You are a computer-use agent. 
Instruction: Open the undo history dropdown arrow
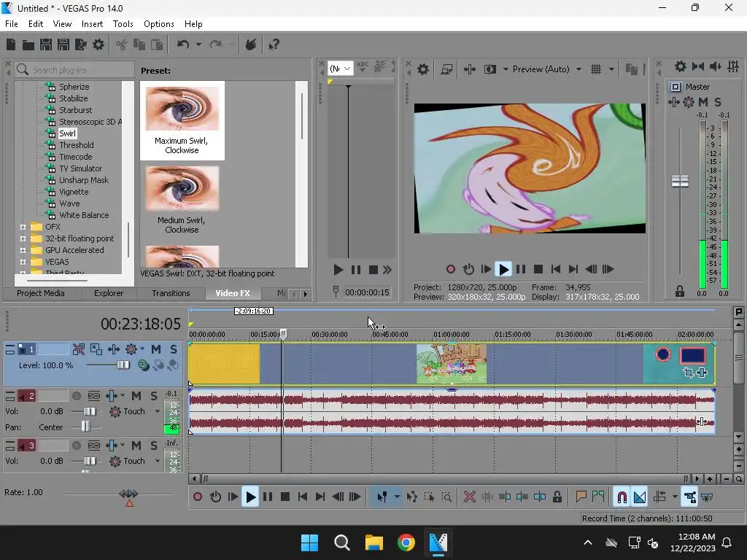click(198, 44)
